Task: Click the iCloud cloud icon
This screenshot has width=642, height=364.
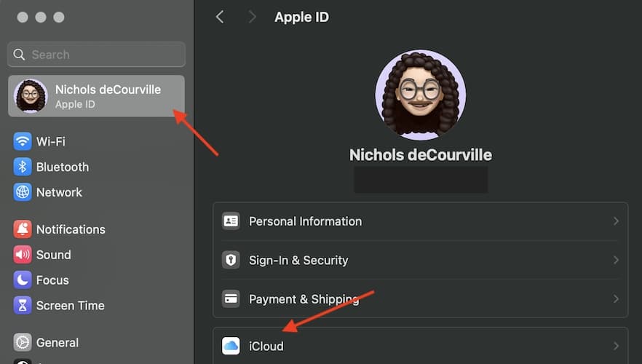Action: tap(231, 347)
